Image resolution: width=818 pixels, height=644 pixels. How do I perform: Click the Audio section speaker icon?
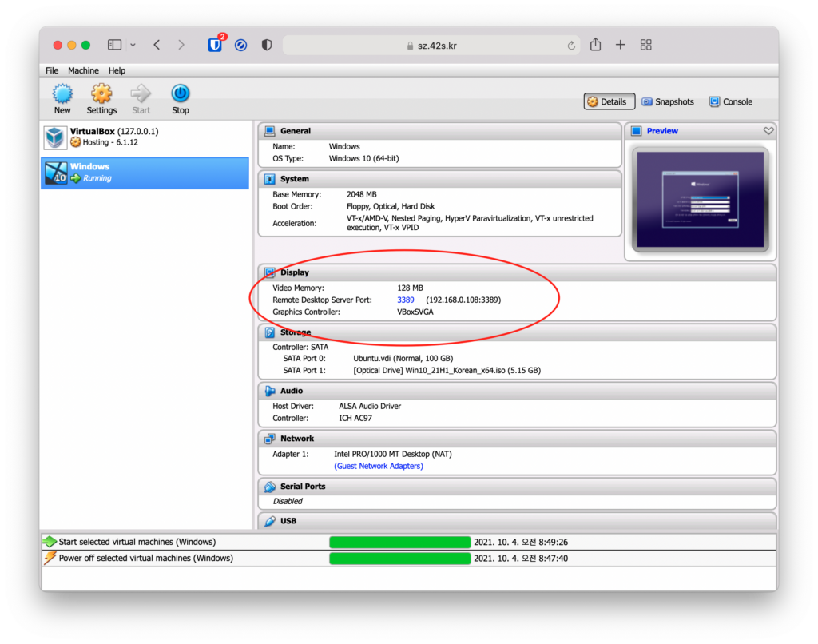coord(270,391)
